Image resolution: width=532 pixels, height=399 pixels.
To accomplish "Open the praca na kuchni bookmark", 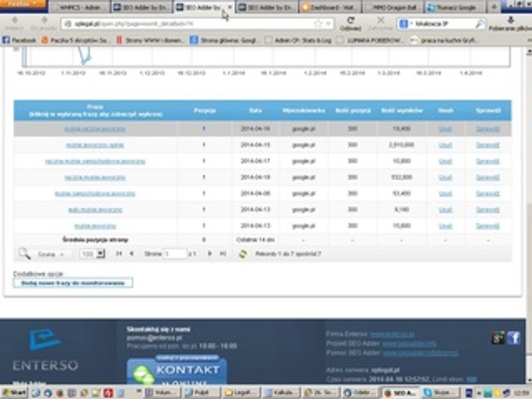I will pos(444,40).
